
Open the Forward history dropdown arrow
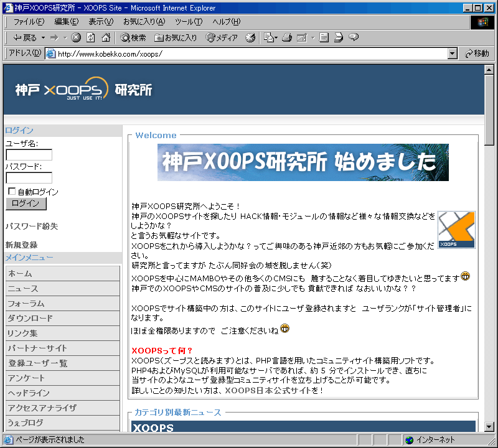coord(65,38)
